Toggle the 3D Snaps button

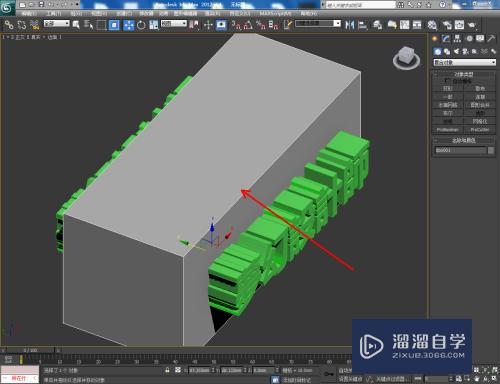236,25
